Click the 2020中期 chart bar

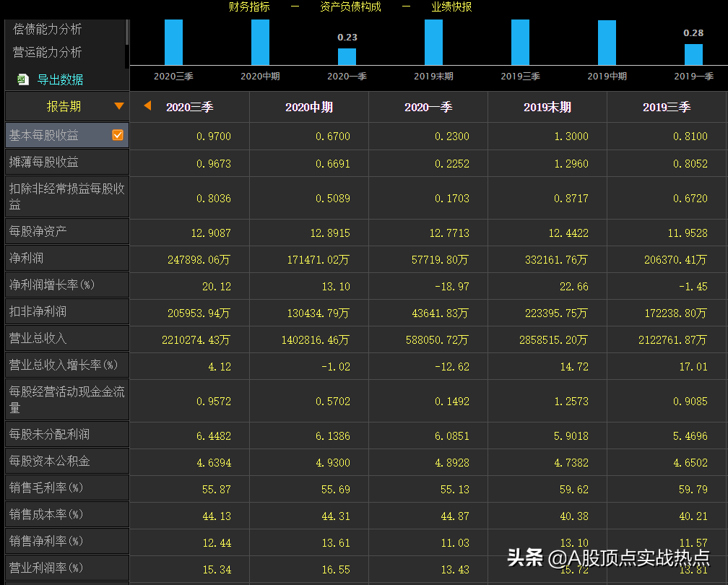click(x=261, y=42)
